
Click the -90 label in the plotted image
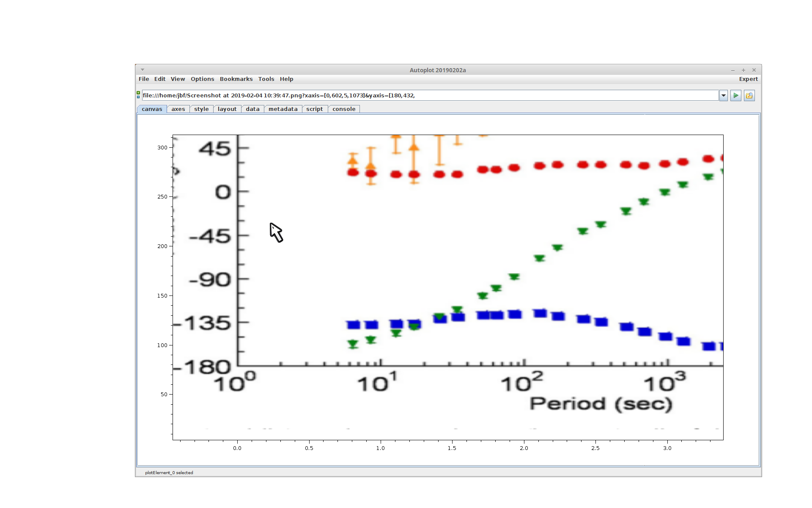point(210,280)
